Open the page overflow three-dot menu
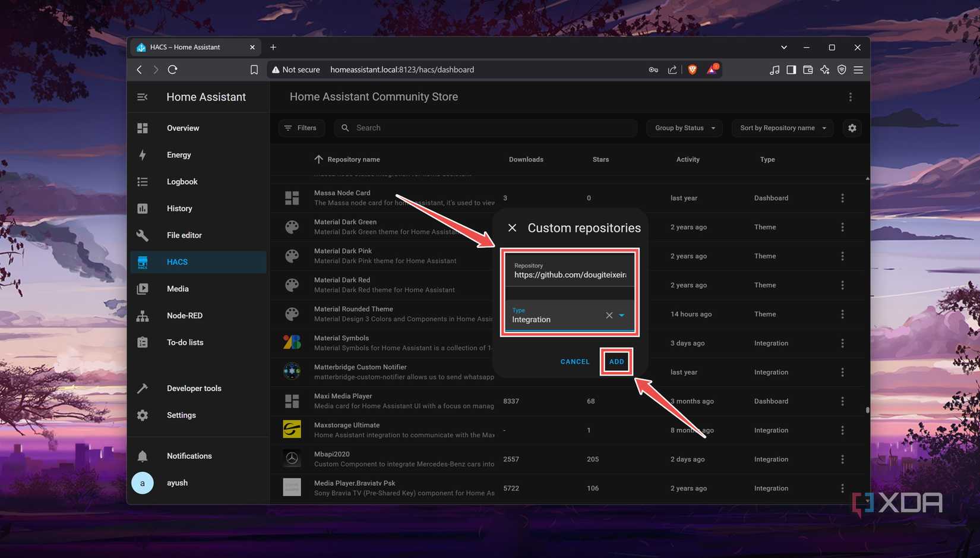The height and width of the screenshot is (558, 980). (x=850, y=96)
